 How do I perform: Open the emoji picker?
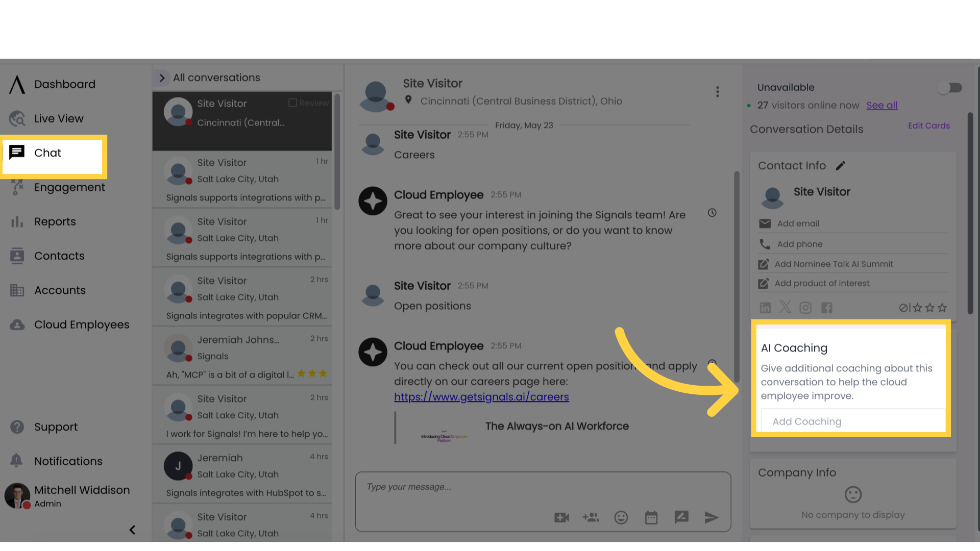click(621, 518)
